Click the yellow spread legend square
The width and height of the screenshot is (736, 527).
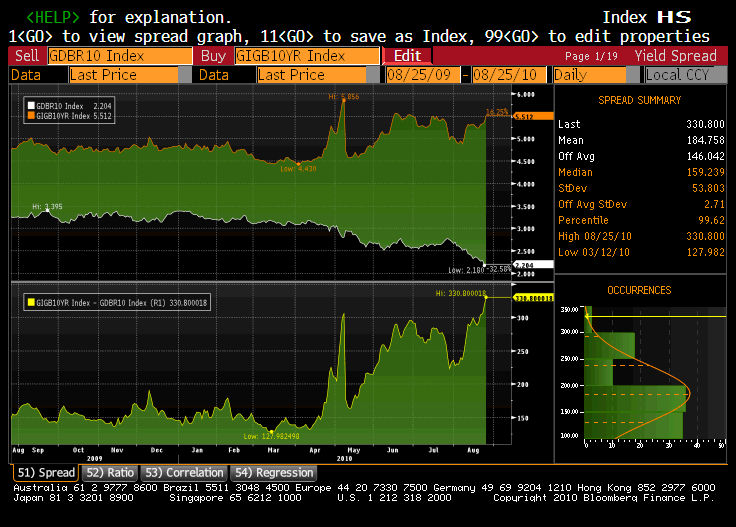coord(30,300)
